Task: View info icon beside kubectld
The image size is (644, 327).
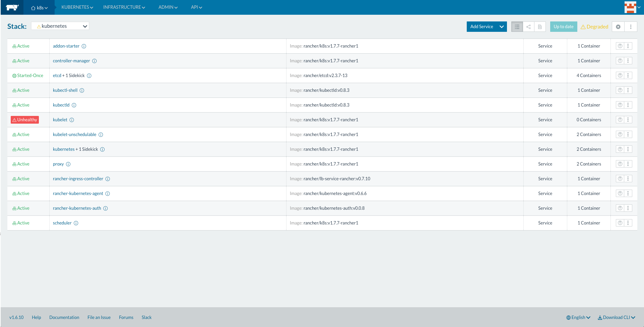Action: coord(74,105)
